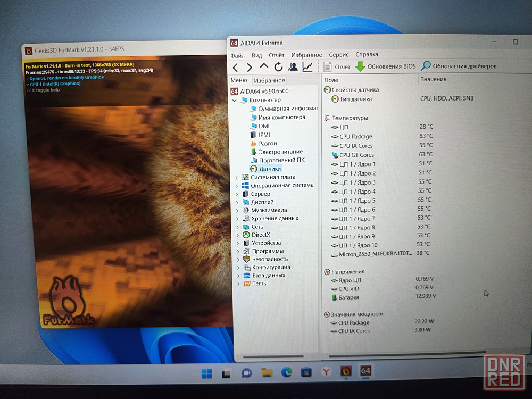Viewport: 532px width, 399px height.
Task: Open the Сервис menu
Action: (338, 55)
